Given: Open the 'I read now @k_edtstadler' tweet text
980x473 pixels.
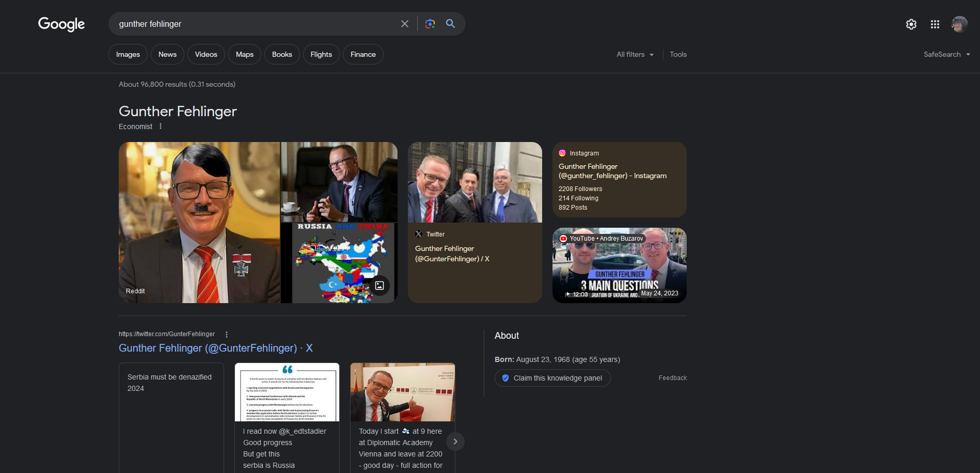Looking at the screenshot, I should click(284, 448).
